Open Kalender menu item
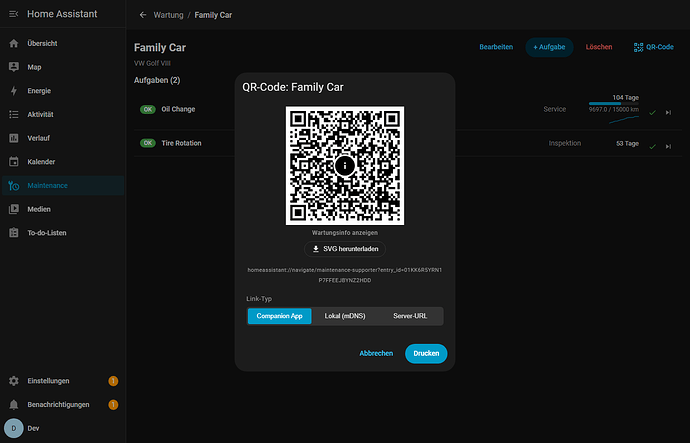The width and height of the screenshot is (690, 443). point(63,161)
